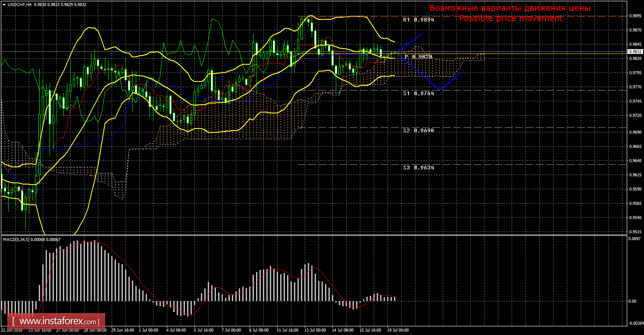Click the red 'Possible price movement' text
644x335 pixels.
(510, 19)
